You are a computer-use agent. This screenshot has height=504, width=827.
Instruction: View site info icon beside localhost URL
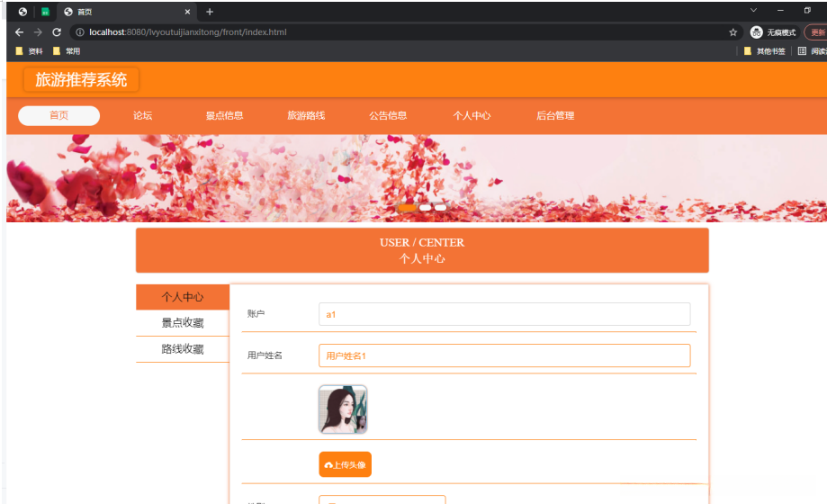(x=80, y=32)
